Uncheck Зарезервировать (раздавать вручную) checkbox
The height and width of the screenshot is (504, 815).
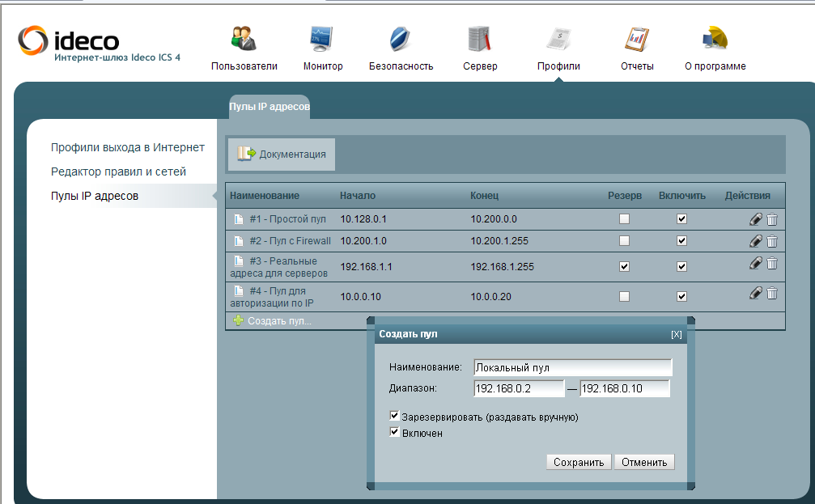click(x=395, y=417)
